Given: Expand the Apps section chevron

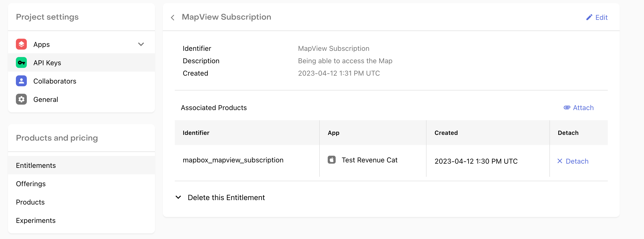Looking at the screenshot, I should (141, 44).
